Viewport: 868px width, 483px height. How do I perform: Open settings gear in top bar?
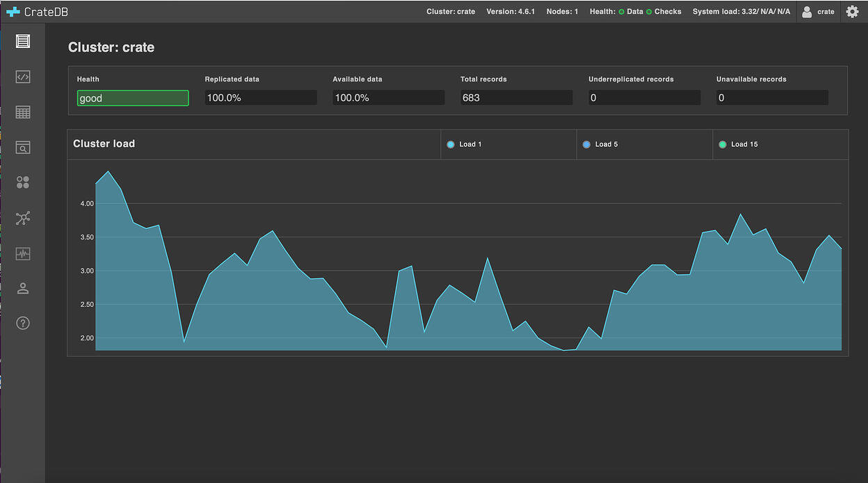pos(852,11)
